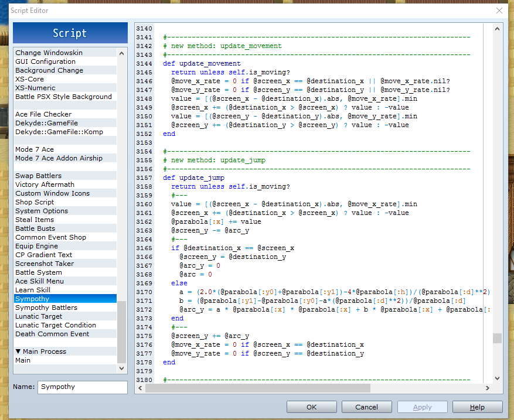Select the Battle System script
The width and height of the screenshot is (514, 420).
pos(39,272)
